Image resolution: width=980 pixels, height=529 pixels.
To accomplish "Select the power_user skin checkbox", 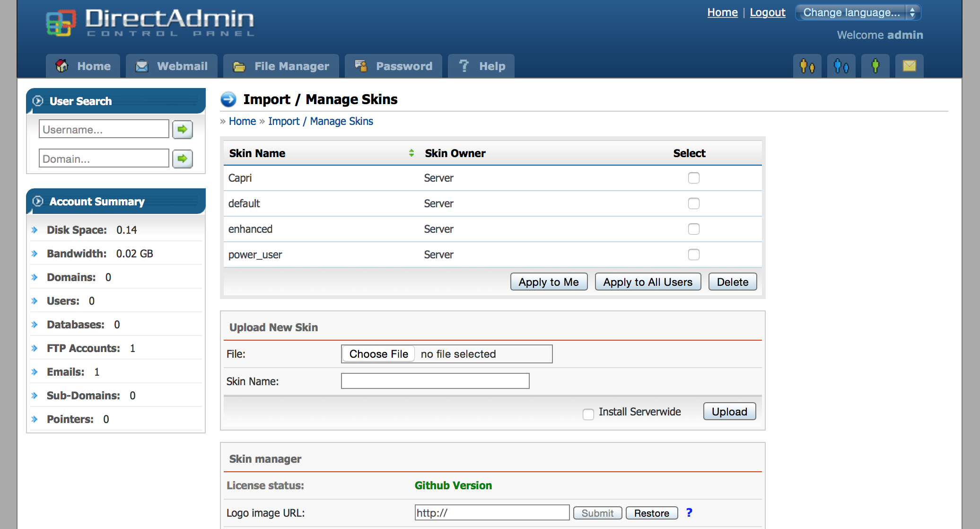I will click(x=693, y=255).
